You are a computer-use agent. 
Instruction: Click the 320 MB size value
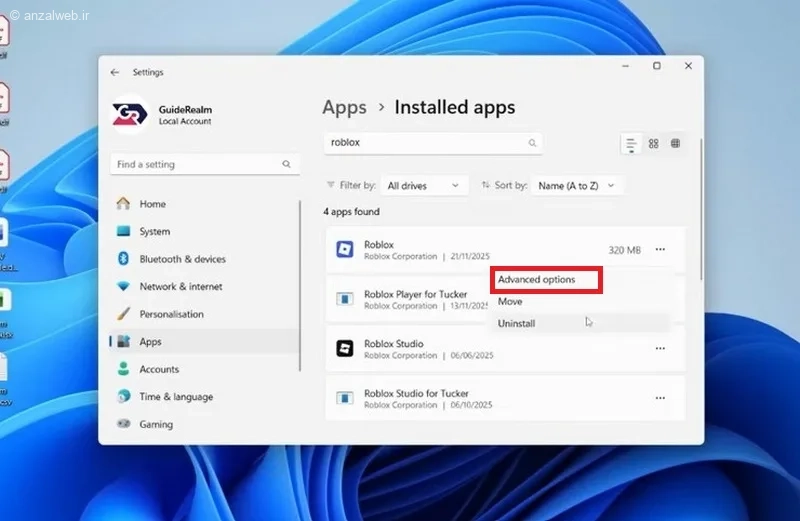point(624,250)
